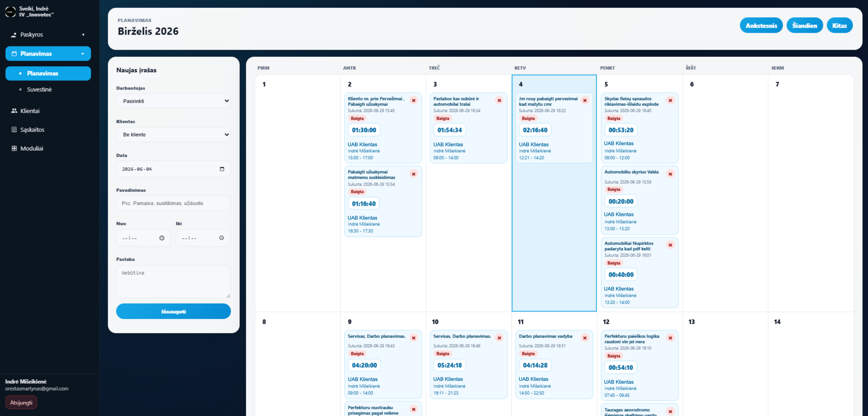The image size is (868, 416).
Task: Remove the 'Automobiliu skyrius Valda' entry
Action: 670,174
